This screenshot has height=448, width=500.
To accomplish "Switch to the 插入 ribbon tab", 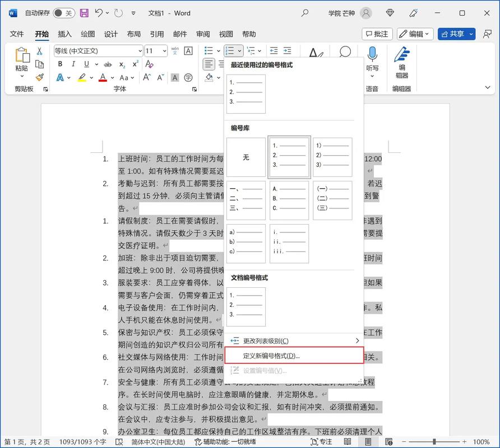I will (x=65, y=34).
